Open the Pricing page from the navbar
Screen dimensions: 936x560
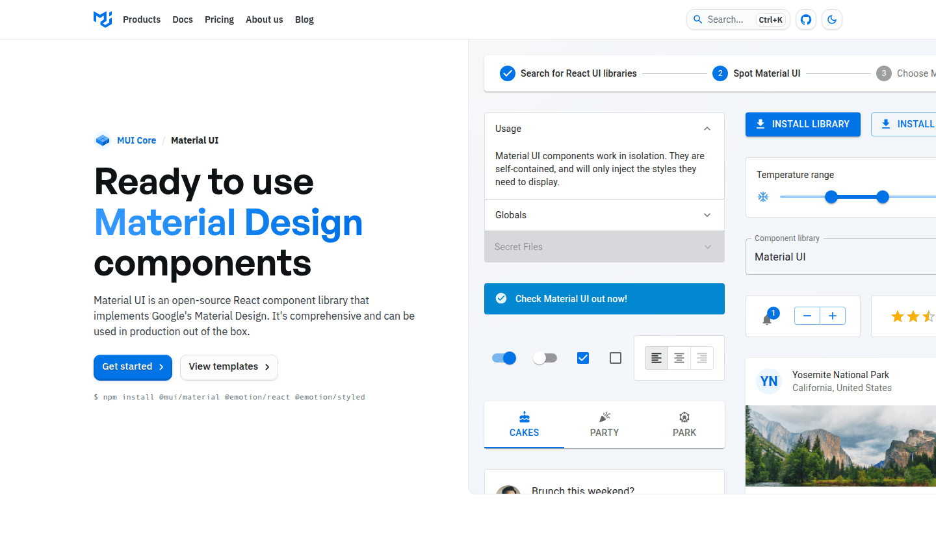tap(219, 19)
